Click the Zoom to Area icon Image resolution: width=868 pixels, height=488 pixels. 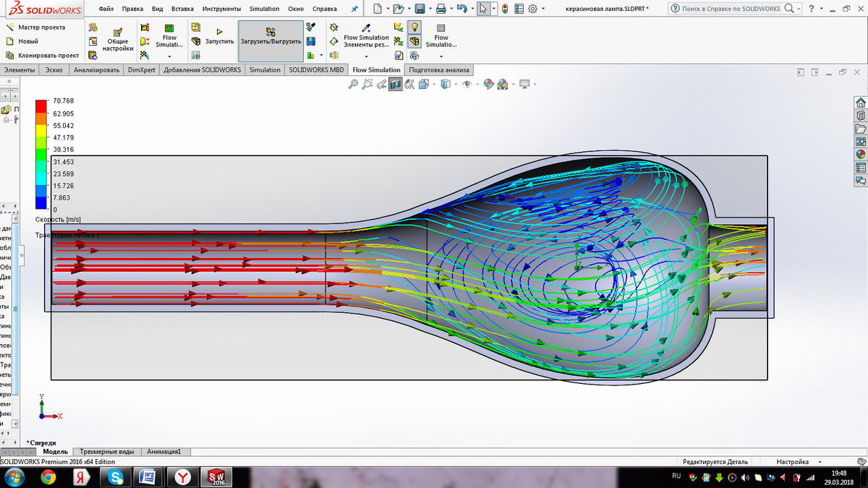(x=367, y=84)
